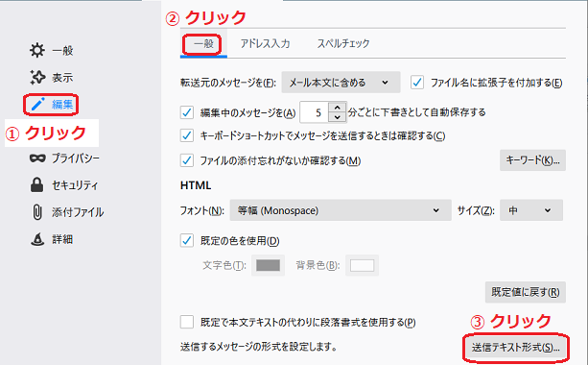Screen dimensions: 588x365
Task: Click the wizard hat icon beside 詳細
Action: [37, 239]
